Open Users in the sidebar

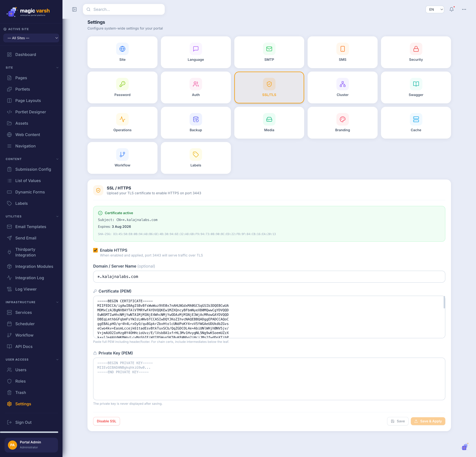coord(31,370)
